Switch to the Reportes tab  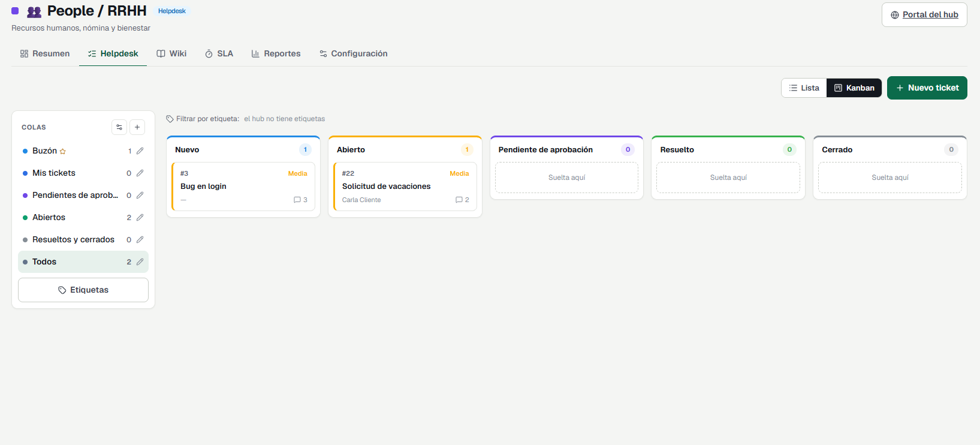pyautogui.click(x=276, y=54)
